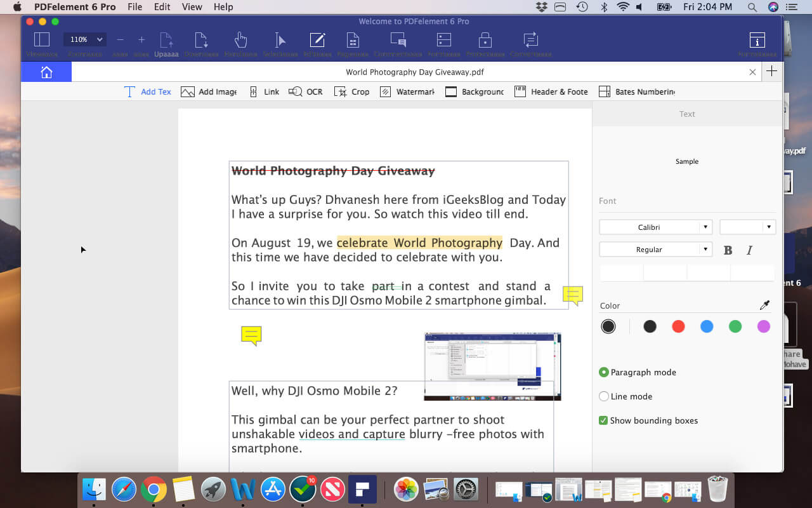This screenshot has width=812, height=508.
Task: Click underlined text videos and capture
Action: (351, 434)
